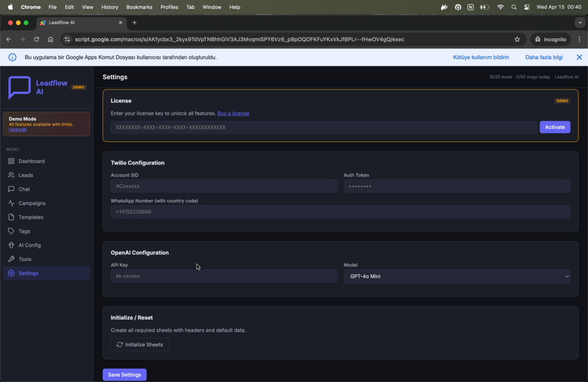This screenshot has height=382, width=588.
Task: Click the Notion menu bar icon
Action: pos(470,7)
